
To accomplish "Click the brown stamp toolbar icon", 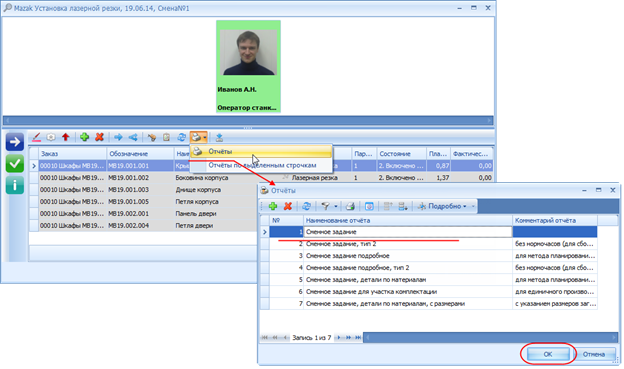I will coord(152,137).
